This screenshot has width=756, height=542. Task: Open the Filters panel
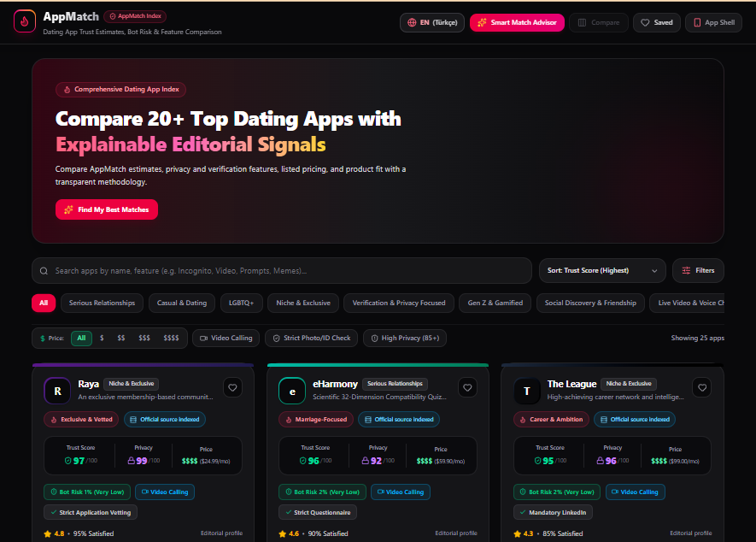coord(698,271)
